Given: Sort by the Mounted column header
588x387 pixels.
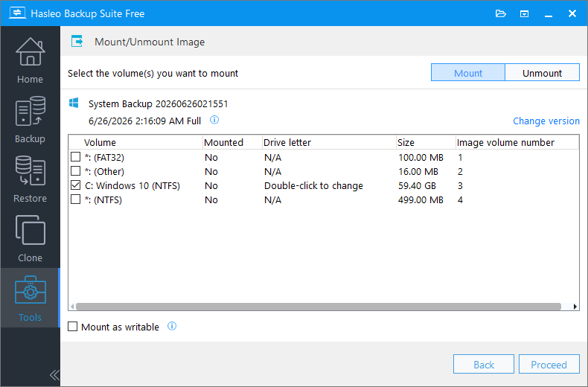Looking at the screenshot, I should (232, 142).
